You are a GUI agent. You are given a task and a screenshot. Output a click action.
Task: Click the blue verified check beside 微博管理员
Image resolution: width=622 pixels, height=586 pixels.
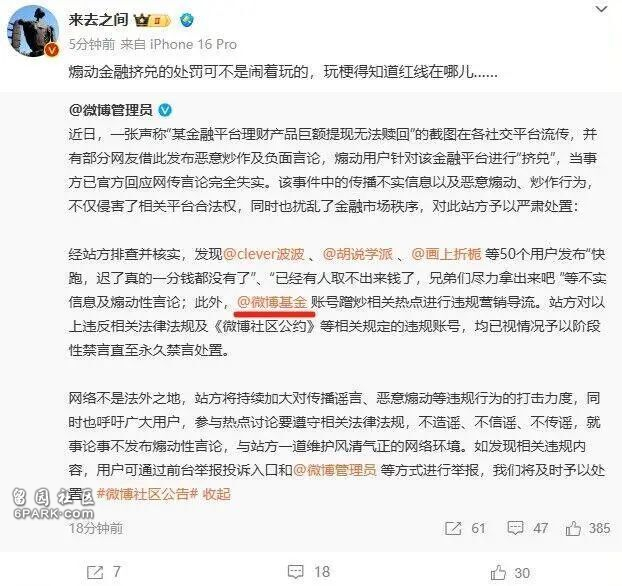[165, 110]
